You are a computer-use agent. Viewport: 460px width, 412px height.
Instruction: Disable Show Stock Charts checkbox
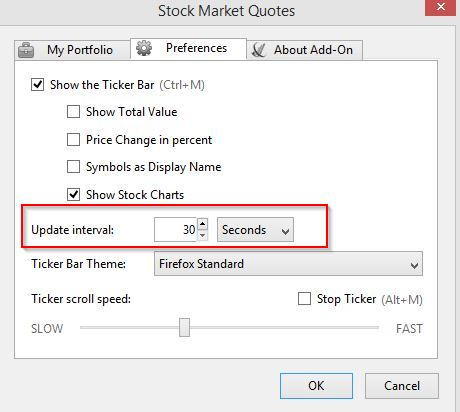pos(73,195)
